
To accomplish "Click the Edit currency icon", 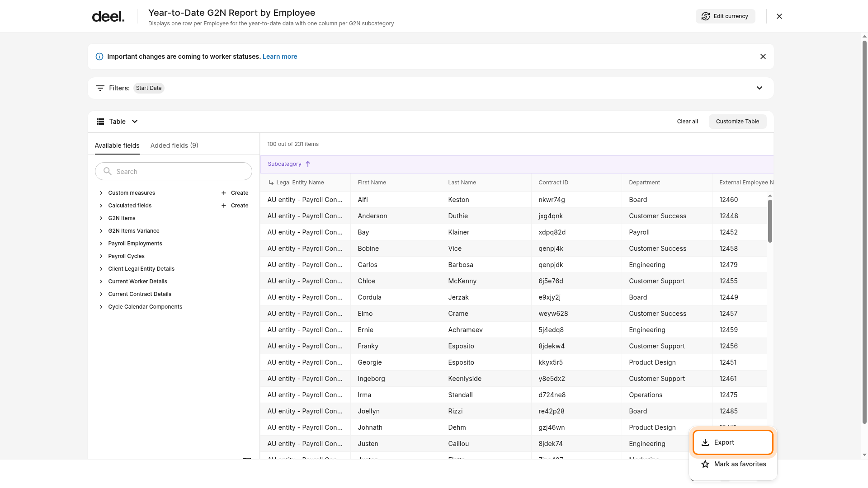I will click(705, 16).
